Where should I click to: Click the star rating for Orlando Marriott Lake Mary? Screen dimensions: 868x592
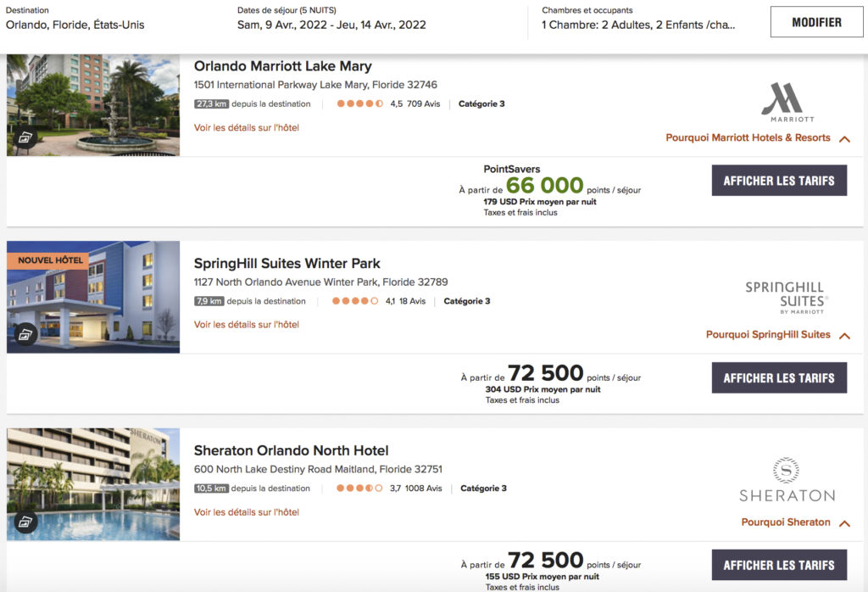pyautogui.click(x=359, y=104)
